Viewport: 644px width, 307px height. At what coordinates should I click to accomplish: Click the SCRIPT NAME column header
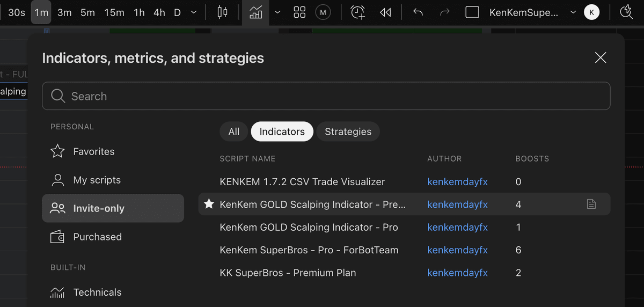click(247, 159)
